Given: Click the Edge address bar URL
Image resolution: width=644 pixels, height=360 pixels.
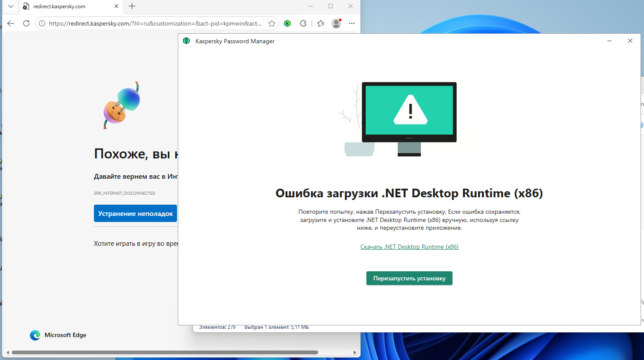Looking at the screenshot, I should tap(155, 23).
